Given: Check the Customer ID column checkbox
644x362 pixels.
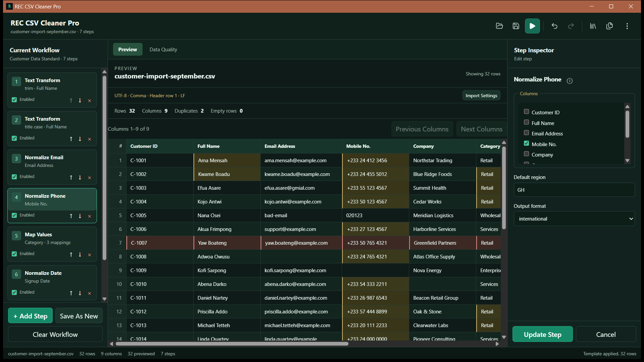Looking at the screenshot, I should tap(526, 112).
